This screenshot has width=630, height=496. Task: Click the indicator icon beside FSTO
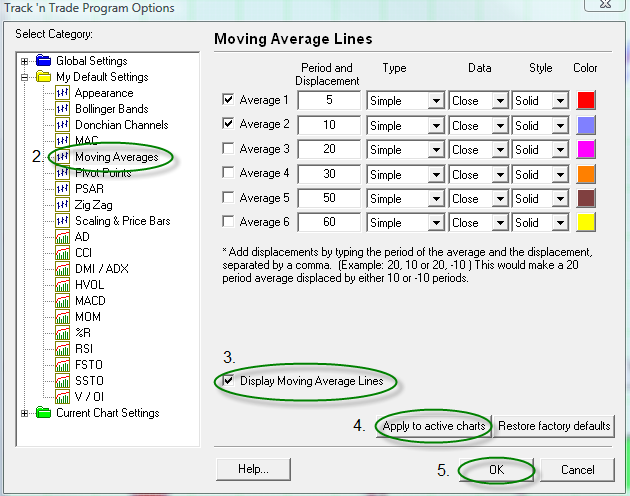click(x=62, y=365)
